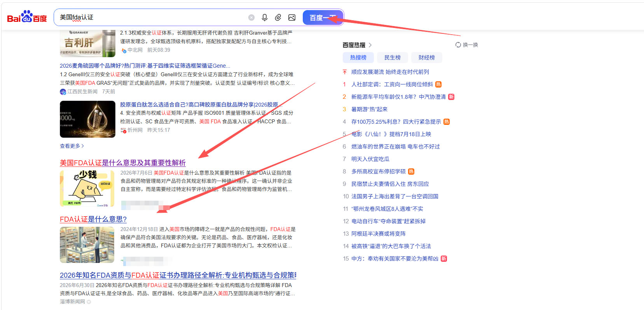Clear the search box text
Image resolution: width=644 pixels, height=310 pixels.
pos(251,18)
